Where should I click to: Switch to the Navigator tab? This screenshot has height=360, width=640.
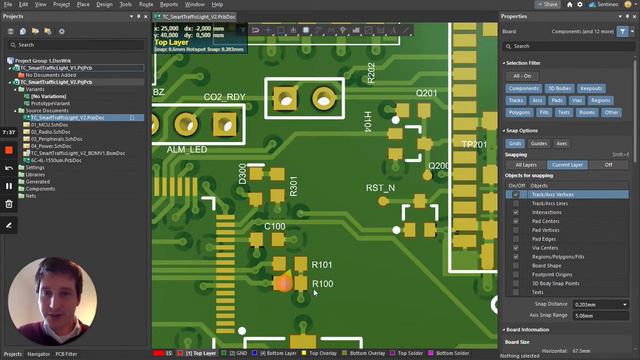[38, 354]
